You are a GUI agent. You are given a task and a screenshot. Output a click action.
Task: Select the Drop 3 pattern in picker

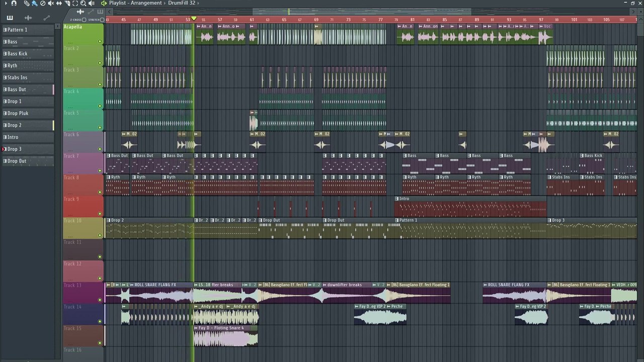coord(28,149)
